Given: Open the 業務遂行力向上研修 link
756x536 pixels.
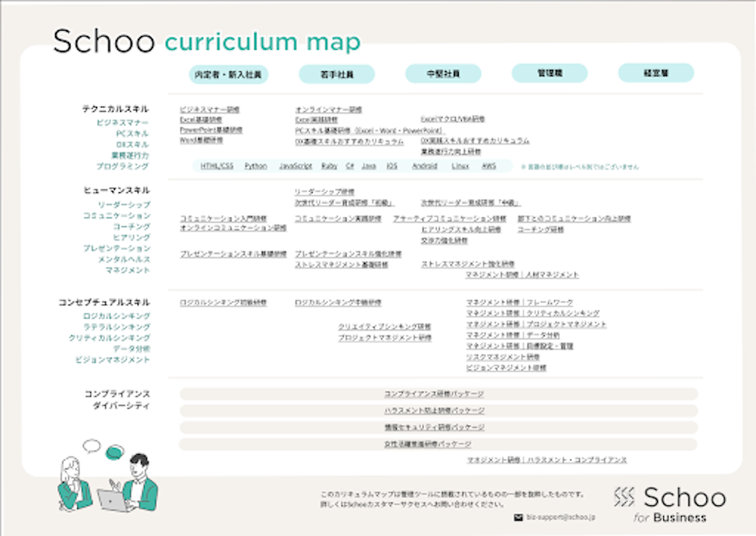Looking at the screenshot, I should pos(451,152).
